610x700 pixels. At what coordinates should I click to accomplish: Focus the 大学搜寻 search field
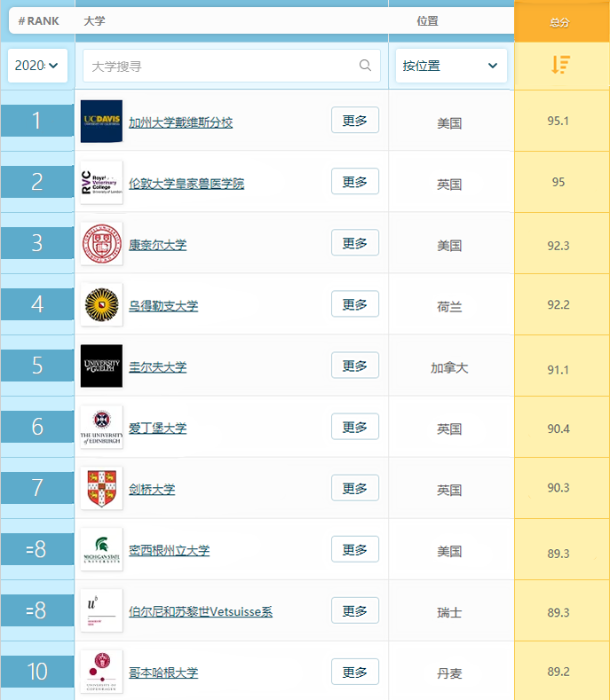(x=232, y=66)
